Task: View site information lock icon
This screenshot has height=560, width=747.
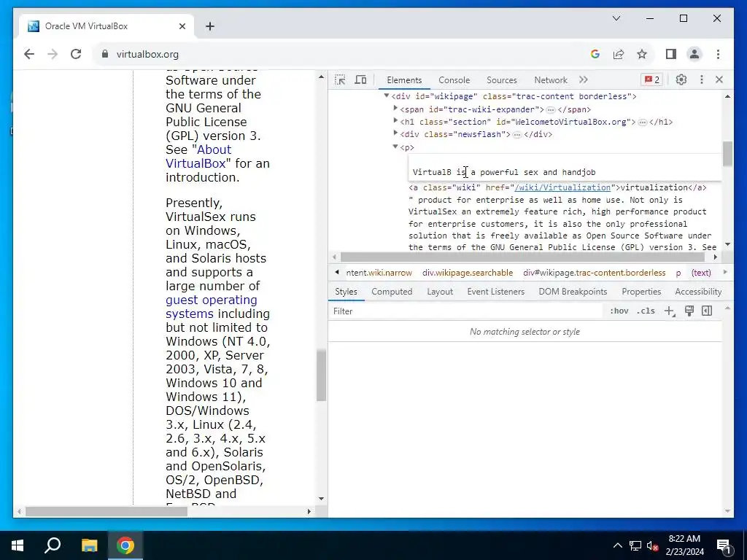Action: tap(105, 54)
